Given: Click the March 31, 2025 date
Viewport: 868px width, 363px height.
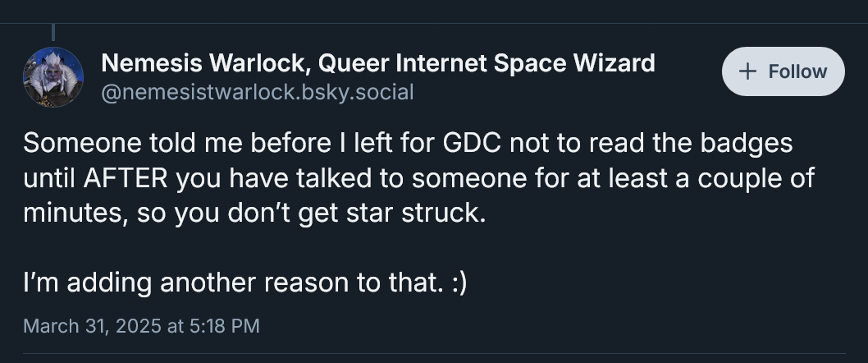Looking at the screenshot, I should click(x=92, y=326).
